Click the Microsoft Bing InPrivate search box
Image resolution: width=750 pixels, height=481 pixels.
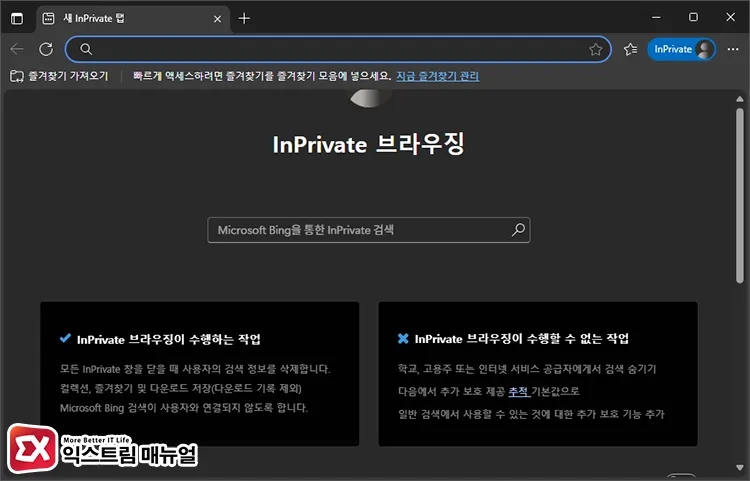369,230
